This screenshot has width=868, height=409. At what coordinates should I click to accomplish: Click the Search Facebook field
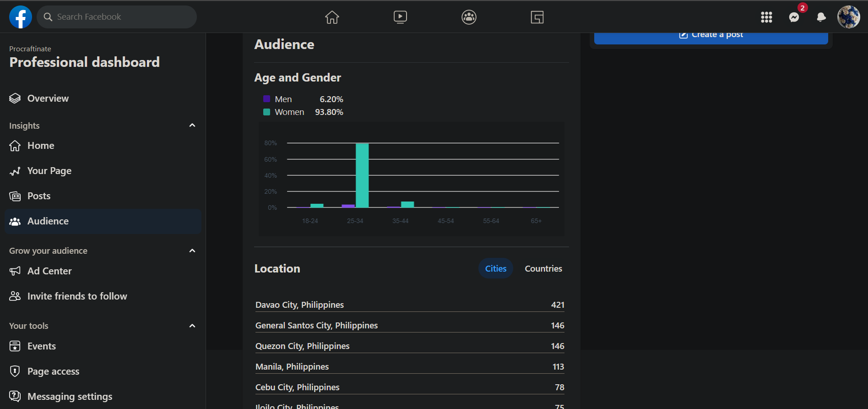(x=117, y=17)
